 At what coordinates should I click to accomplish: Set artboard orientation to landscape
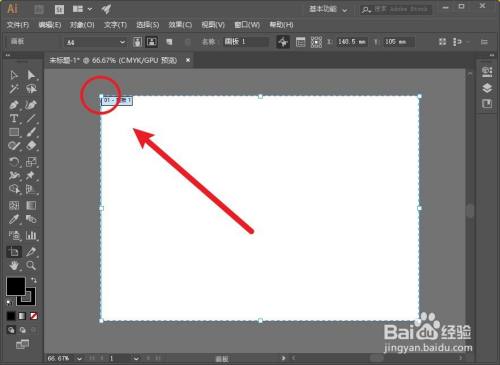pos(152,42)
